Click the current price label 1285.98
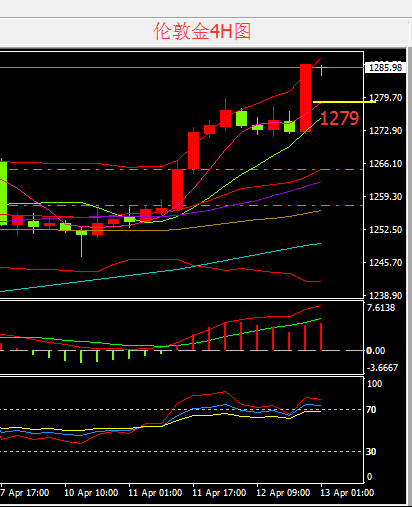412x507 pixels. [x=385, y=68]
